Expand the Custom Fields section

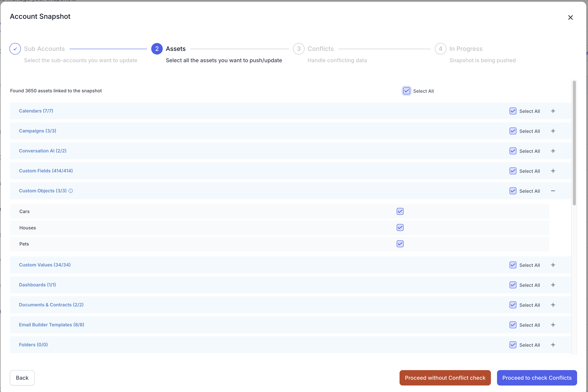click(x=553, y=171)
